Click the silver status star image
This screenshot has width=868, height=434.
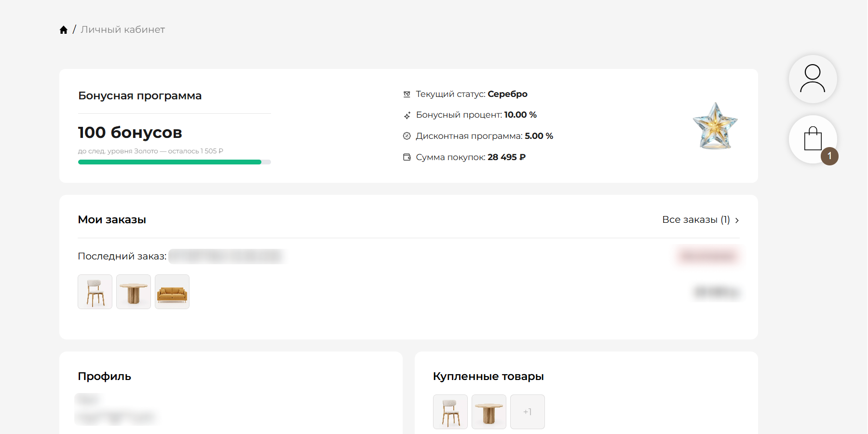(715, 126)
